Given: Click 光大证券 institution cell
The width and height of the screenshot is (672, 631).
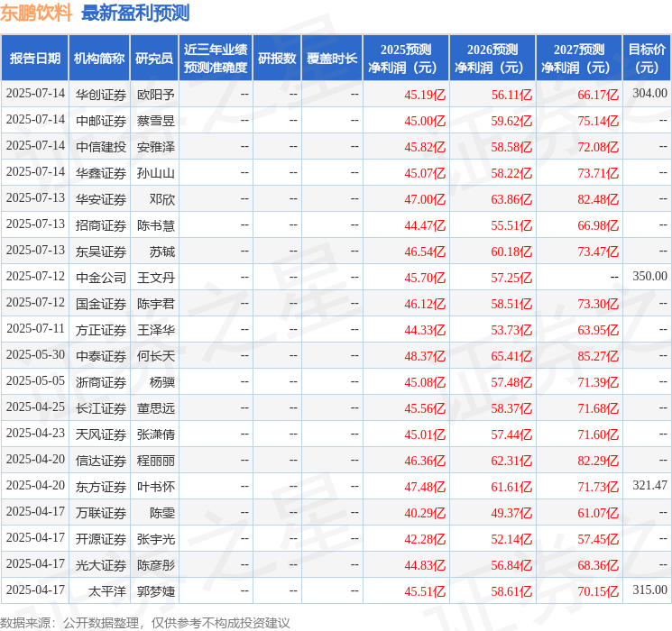Looking at the screenshot, I should (101, 565).
